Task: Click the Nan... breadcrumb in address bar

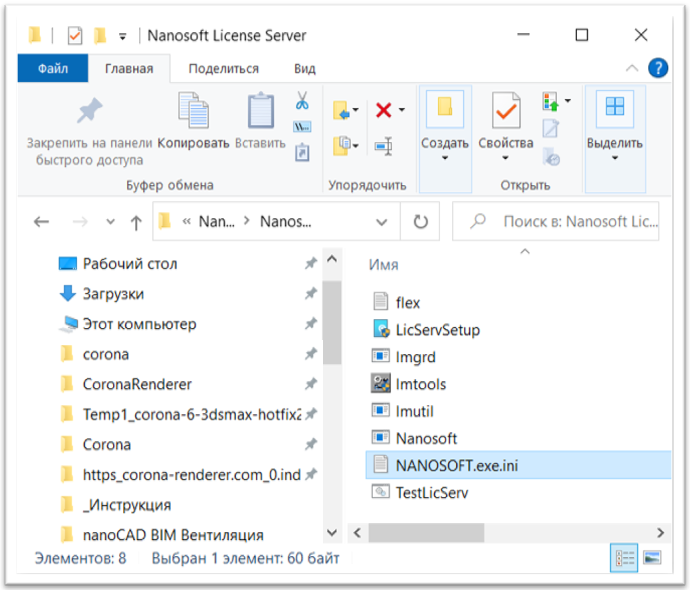Action: pos(217,221)
